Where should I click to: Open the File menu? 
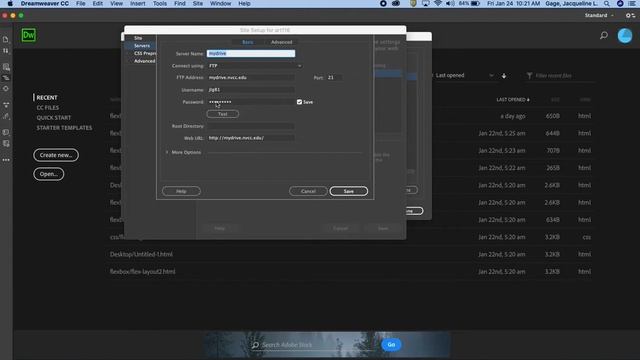tap(81, 4)
